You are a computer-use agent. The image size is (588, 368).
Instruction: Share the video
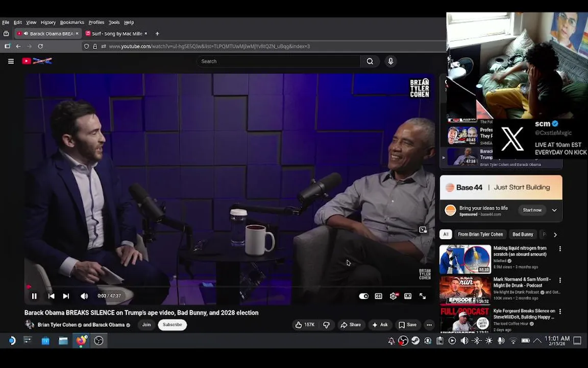coord(351,325)
